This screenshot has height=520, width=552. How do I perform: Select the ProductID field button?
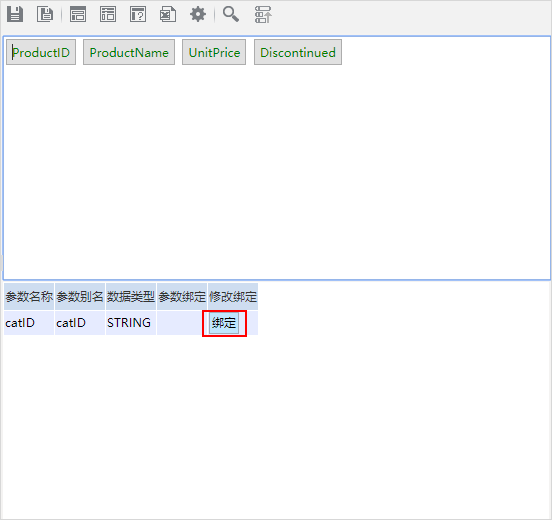[41, 52]
